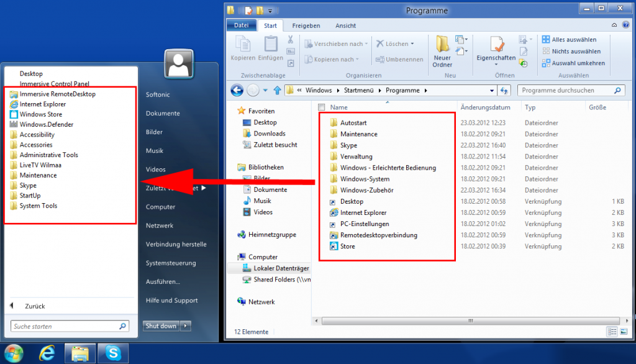Open the address bar history dropdown arrow
Viewport: 636px width, 364px height.
pos(492,91)
